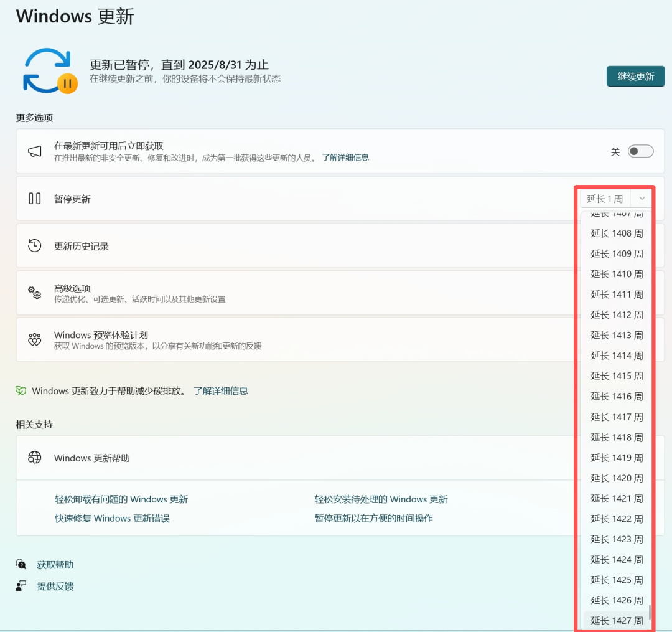Select the highlighted 延长 1427 周 item
The image size is (672, 632).
pyautogui.click(x=617, y=621)
